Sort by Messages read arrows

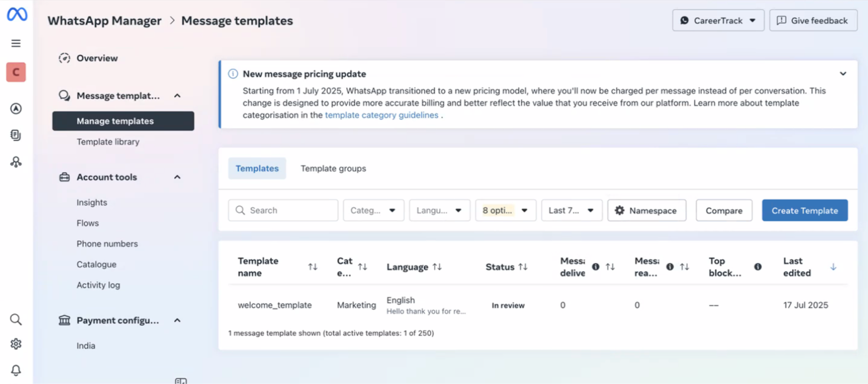point(685,267)
